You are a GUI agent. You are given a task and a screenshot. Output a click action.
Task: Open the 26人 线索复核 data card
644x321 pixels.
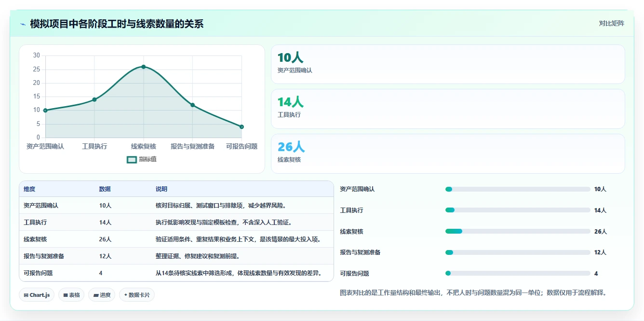448,154
